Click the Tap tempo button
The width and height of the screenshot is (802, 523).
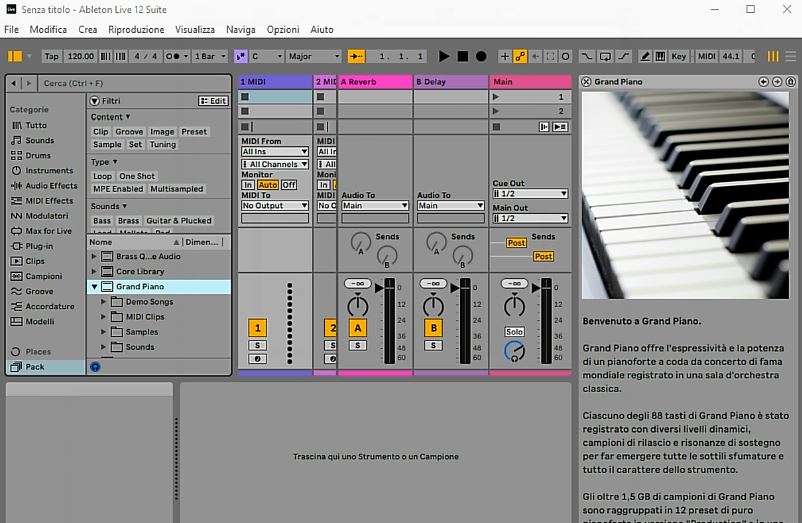(52, 57)
